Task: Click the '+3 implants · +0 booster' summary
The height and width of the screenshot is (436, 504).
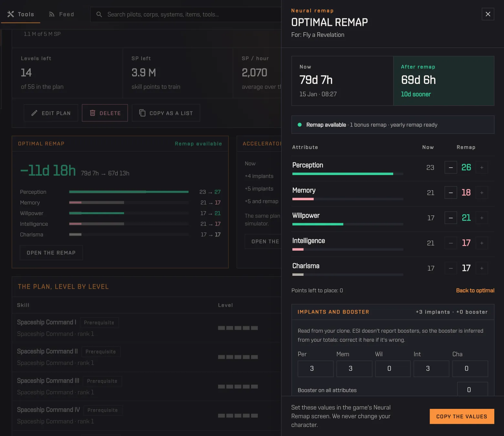Action: click(x=452, y=312)
